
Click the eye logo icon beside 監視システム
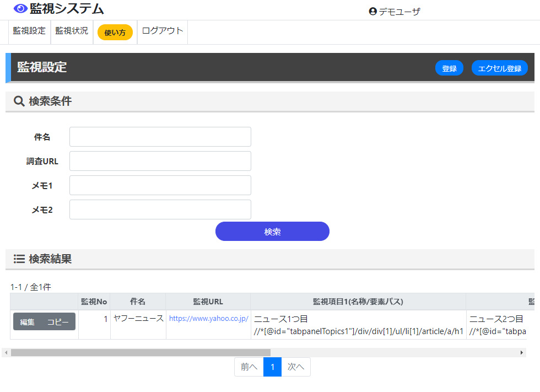(x=20, y=9)
